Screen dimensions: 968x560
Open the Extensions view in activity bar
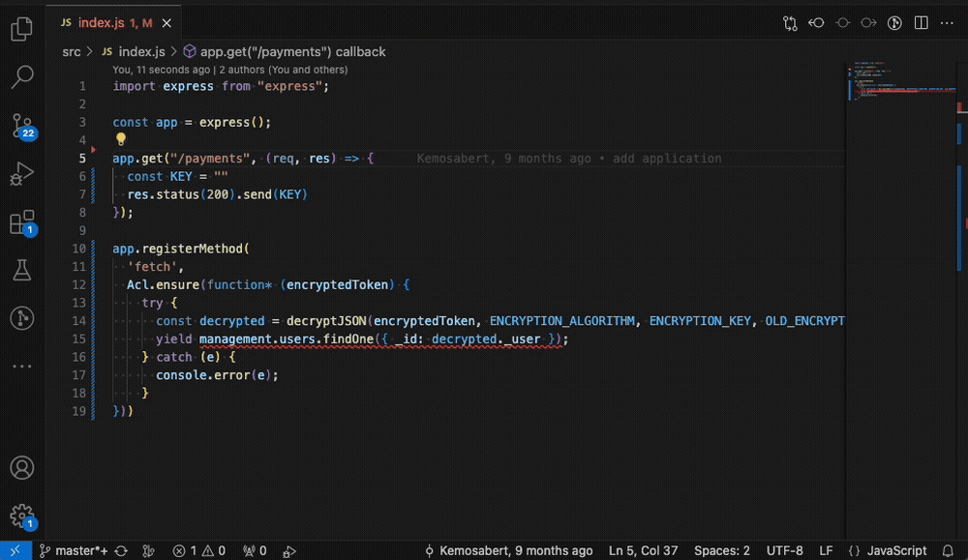click(x=21, y=224)
